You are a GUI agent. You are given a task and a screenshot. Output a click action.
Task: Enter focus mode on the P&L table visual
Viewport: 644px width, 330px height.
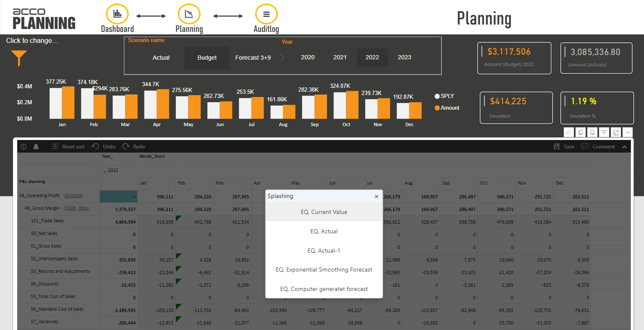[x=616, y=132]
